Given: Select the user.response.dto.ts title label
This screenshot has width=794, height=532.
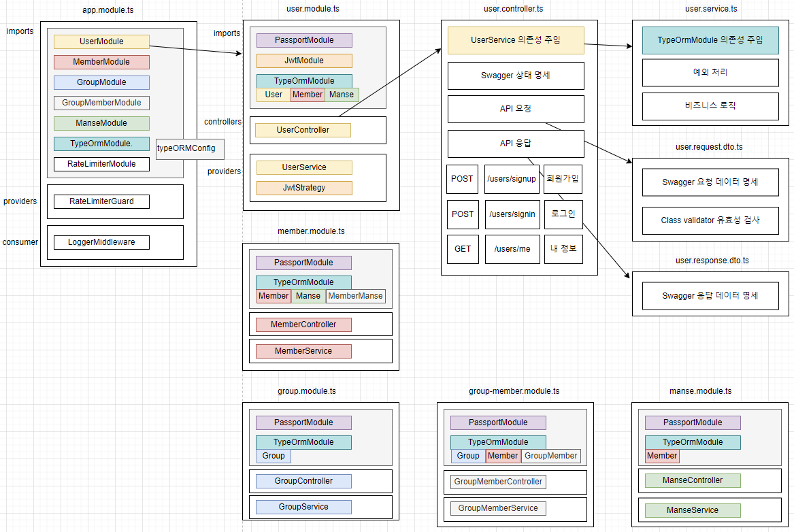Looking at the screenshot, I should [x=712, y=261].
